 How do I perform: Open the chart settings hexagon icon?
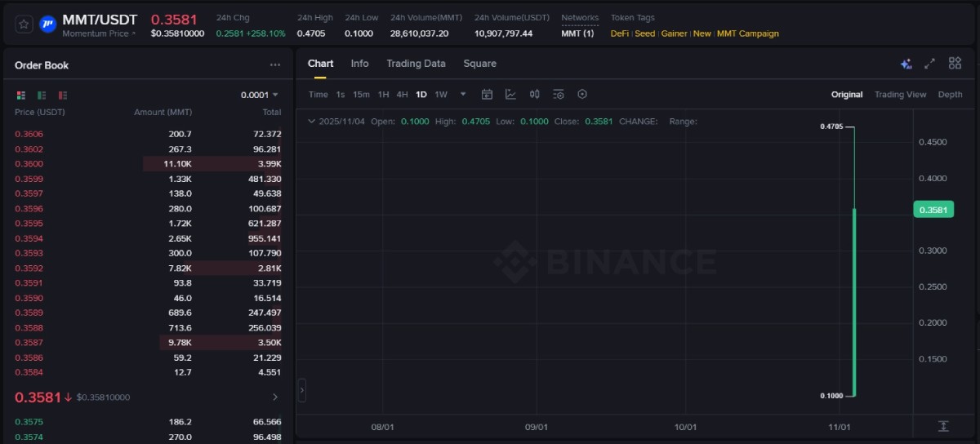tap(582, 95)
